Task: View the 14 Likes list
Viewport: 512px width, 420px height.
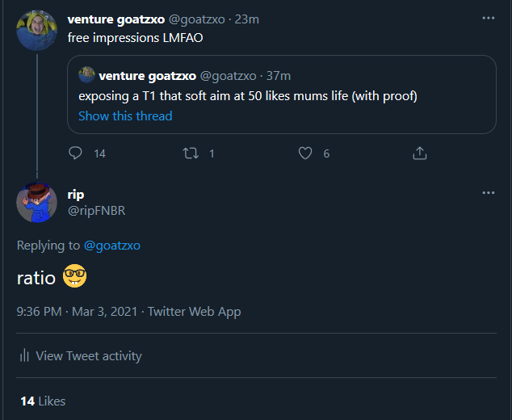Action: coord(43,401)
